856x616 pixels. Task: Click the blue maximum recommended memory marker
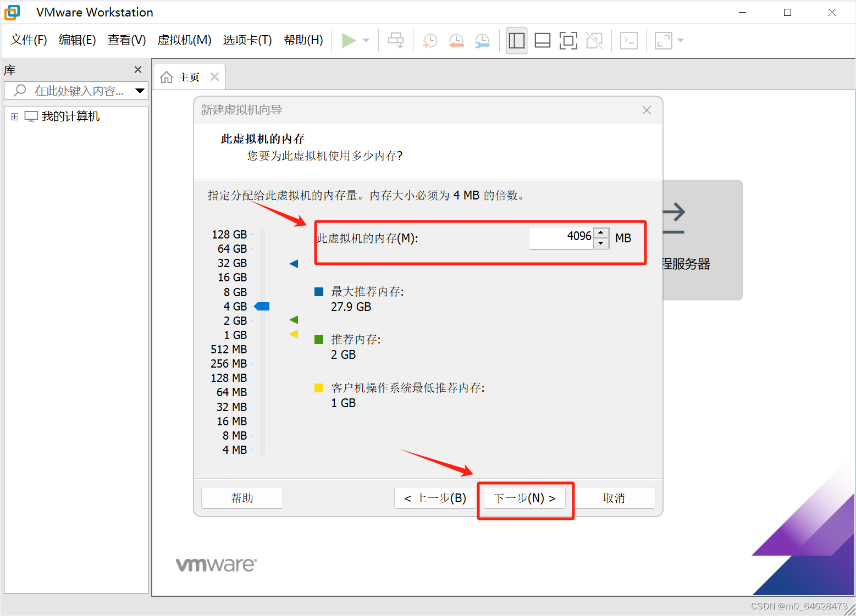[x=294, y=264]
